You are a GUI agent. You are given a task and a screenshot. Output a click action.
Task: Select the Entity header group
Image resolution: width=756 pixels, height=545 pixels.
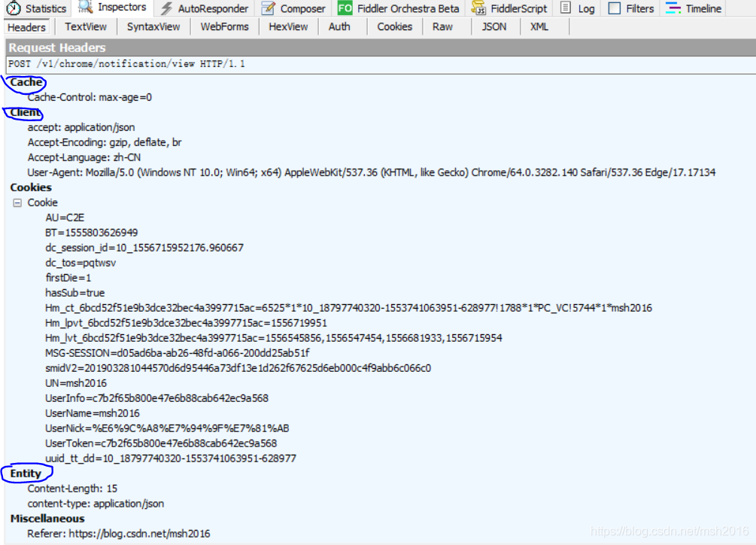coord(26,473)
